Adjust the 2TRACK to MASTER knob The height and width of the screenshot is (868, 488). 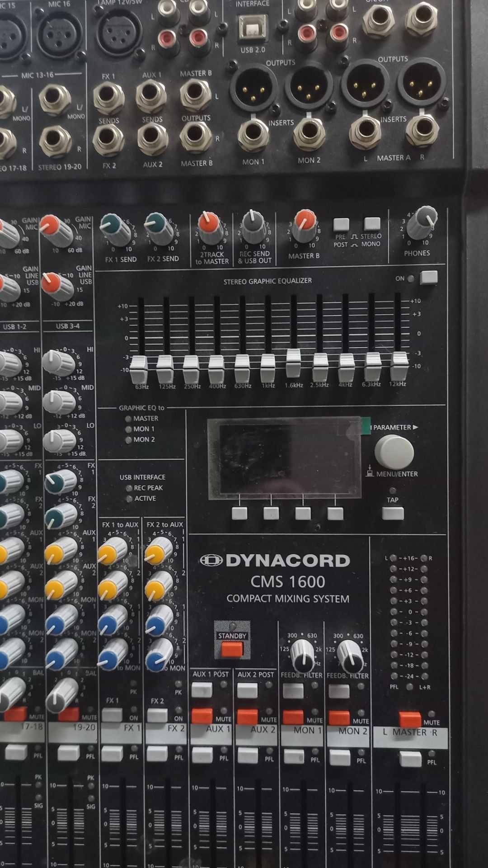210,227
